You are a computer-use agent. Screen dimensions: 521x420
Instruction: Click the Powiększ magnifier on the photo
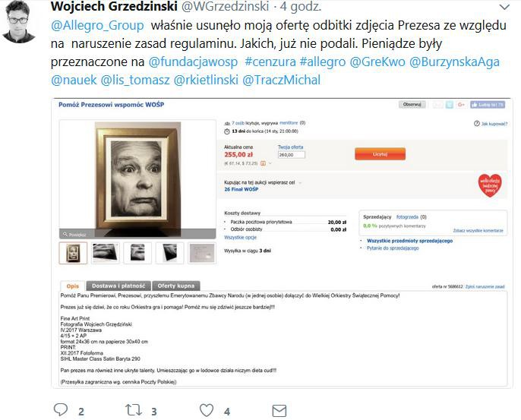coord(74,235)
